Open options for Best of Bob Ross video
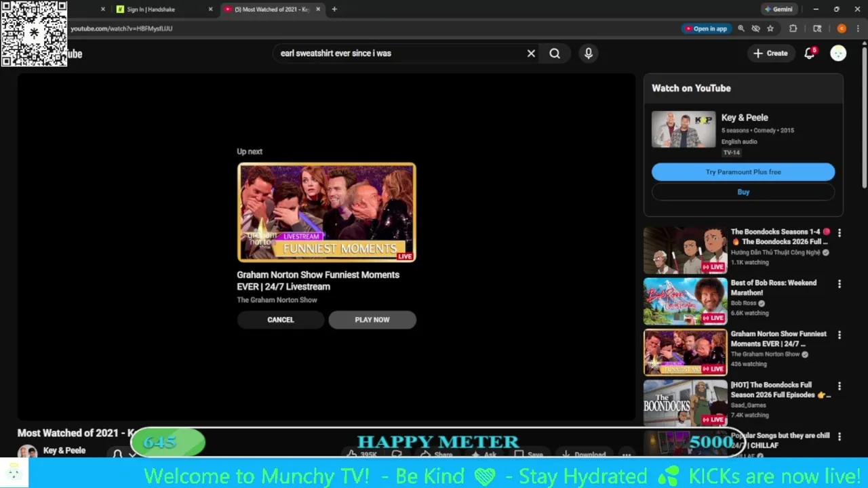This screenshot has height=488, width=868. (x=840, y=284)
